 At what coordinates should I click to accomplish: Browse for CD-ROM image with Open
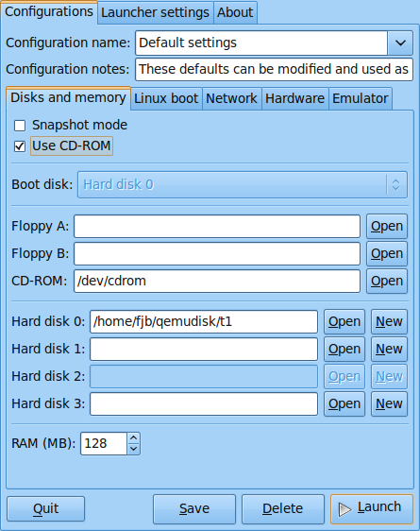(x=387, y=281)
